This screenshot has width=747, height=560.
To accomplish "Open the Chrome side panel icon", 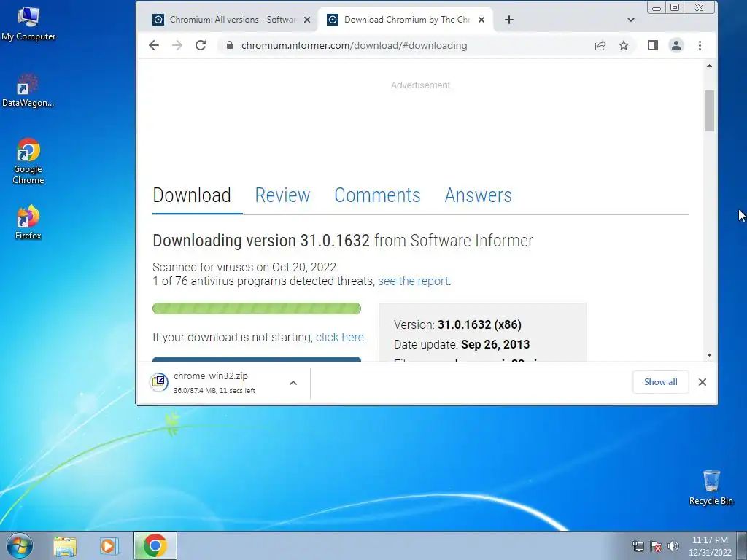I will tap(653, 45).
